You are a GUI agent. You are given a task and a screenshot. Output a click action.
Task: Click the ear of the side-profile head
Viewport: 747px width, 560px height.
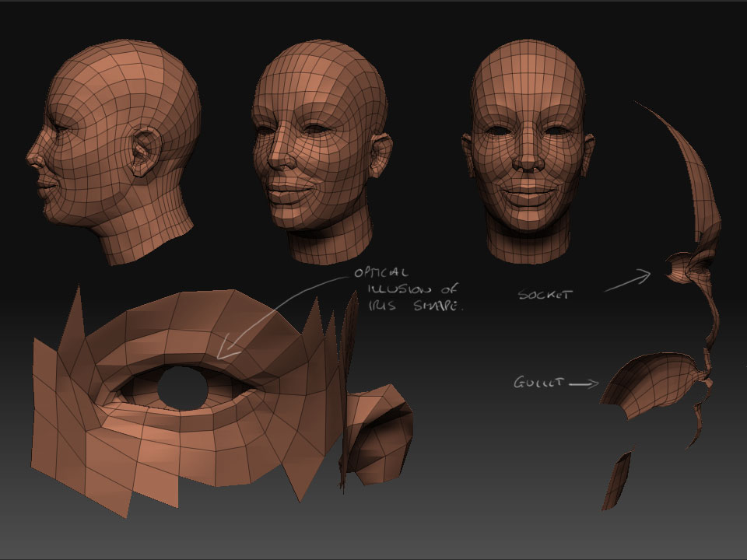146,152
